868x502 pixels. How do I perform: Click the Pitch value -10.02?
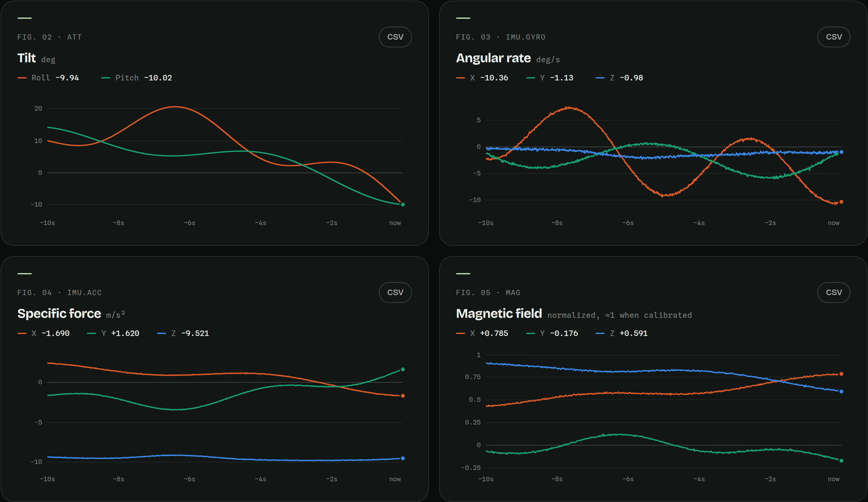[x=158, y=78]
